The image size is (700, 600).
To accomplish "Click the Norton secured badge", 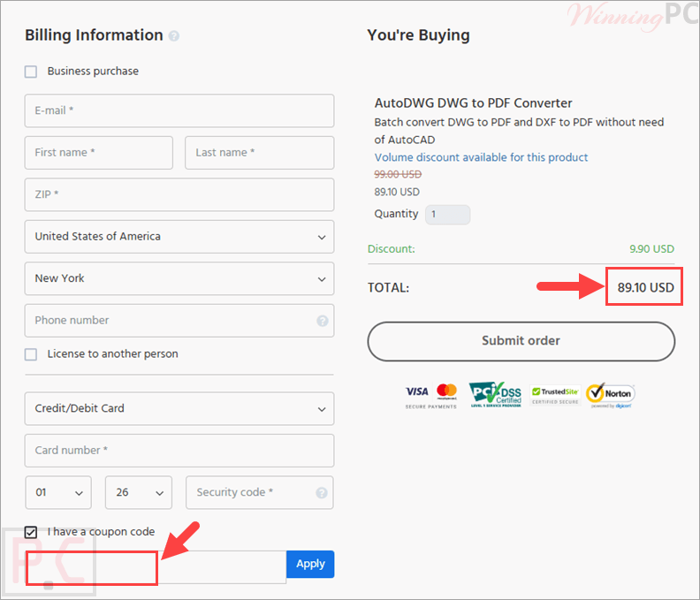I will tap(611, 395).
